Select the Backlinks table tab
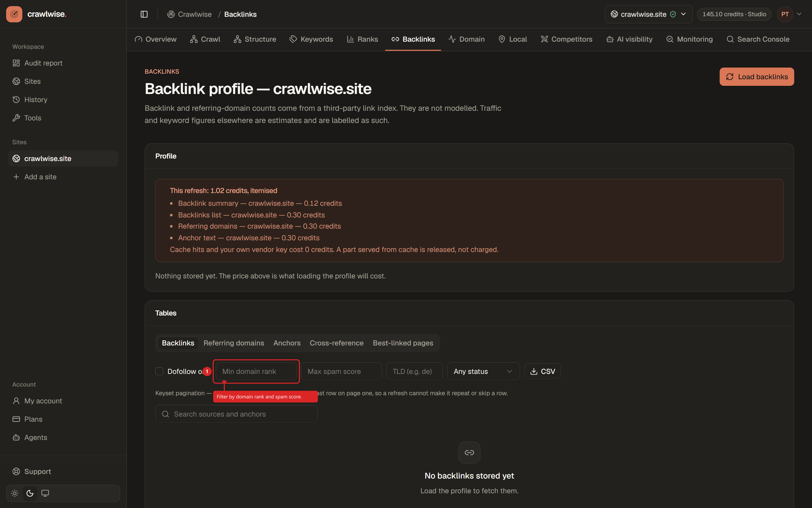The image size is (812, 508). [178, 343]
